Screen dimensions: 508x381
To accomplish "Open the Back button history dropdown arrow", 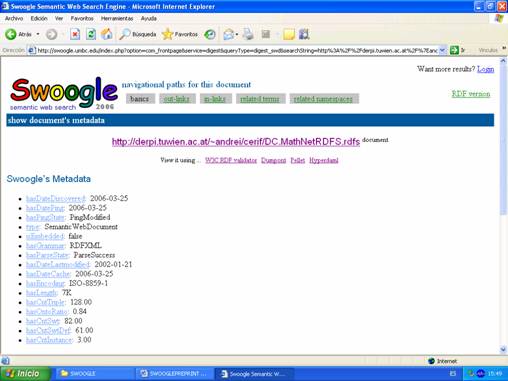I will pos(38,34).
